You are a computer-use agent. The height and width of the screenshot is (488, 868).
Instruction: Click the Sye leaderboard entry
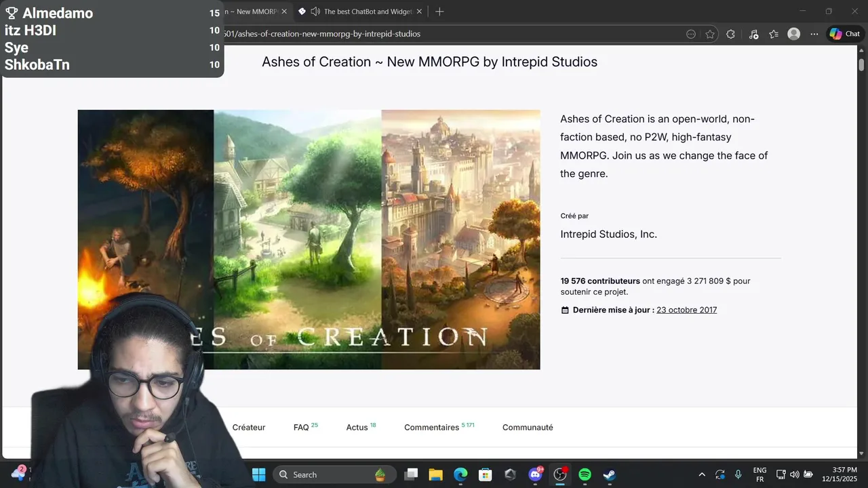(113, 47)
